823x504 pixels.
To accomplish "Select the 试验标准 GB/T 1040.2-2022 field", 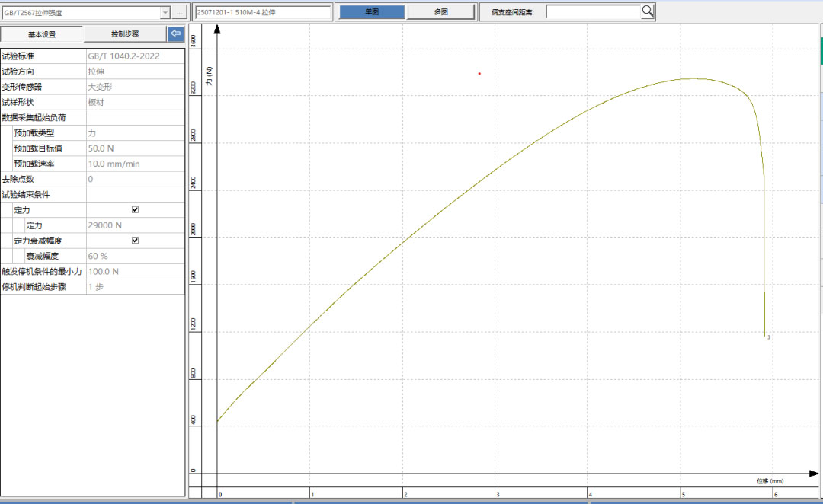I will [135, 56].
